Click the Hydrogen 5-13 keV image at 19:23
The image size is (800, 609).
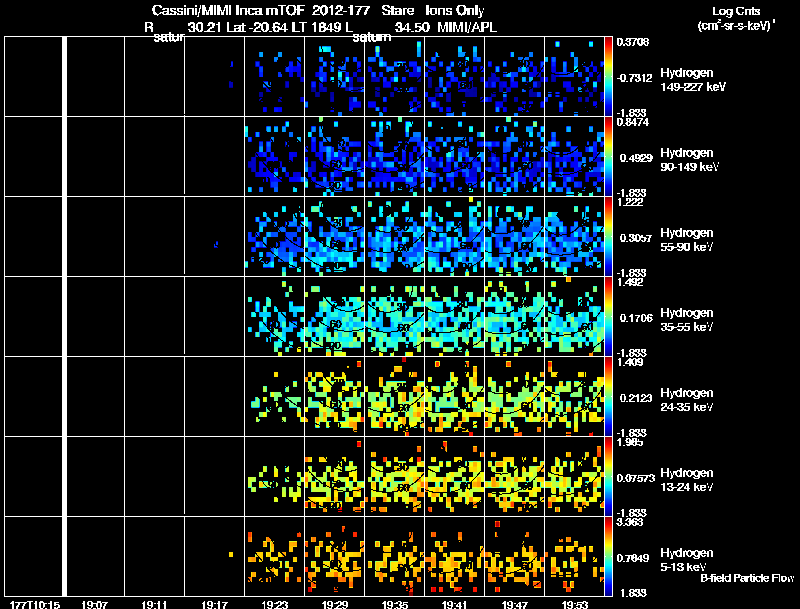click(x=274, y=556)
